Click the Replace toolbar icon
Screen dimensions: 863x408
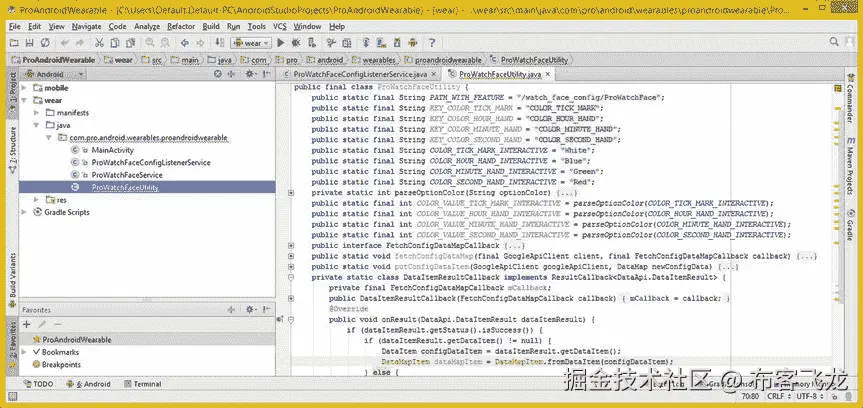[x=165, y=43]
